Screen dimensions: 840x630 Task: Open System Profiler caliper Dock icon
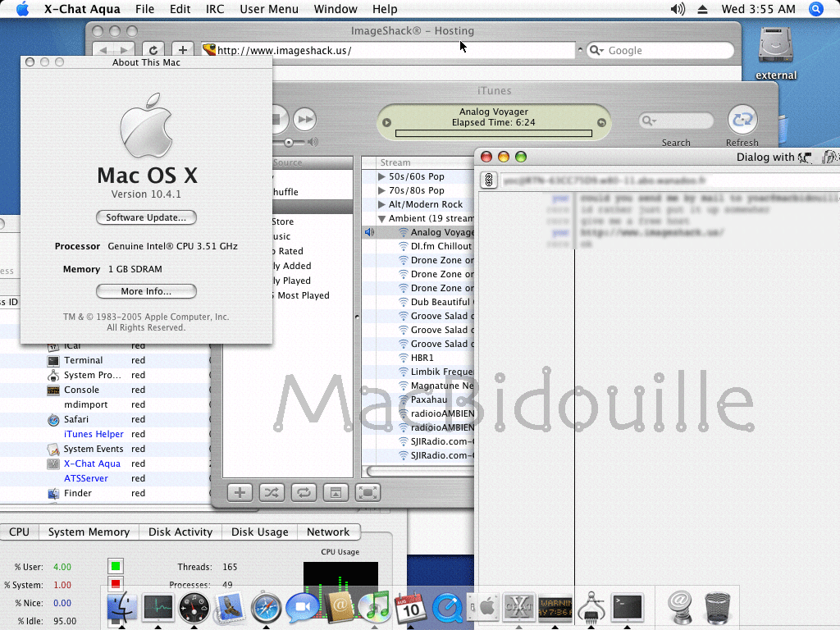(x=591, y=608)
